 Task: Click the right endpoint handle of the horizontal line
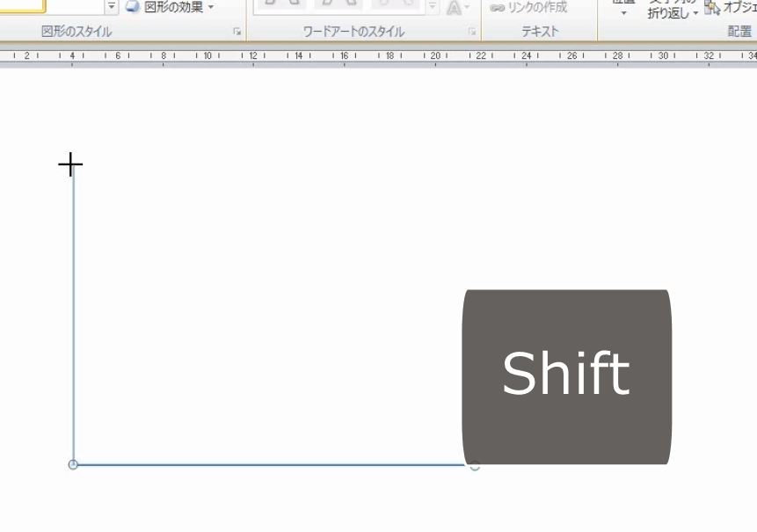475,466
